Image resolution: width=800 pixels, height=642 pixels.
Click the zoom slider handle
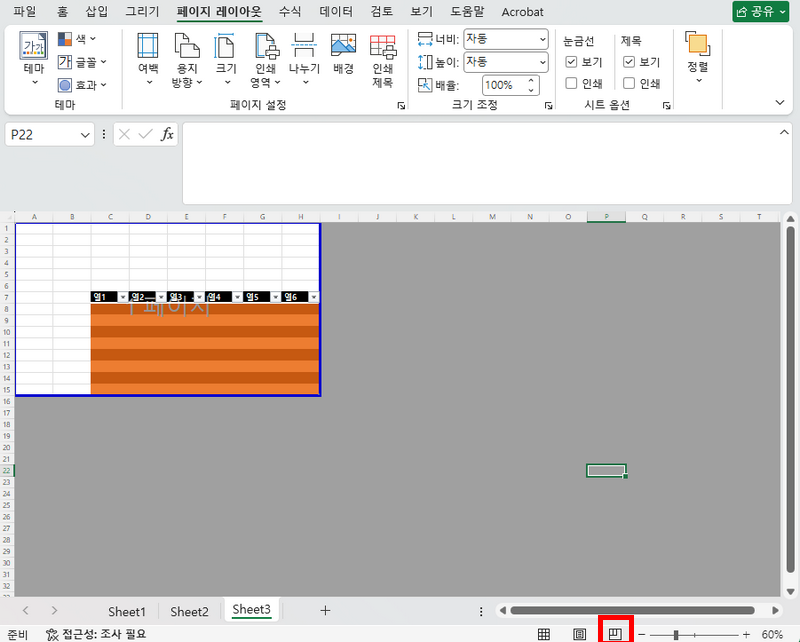point(676,634)
